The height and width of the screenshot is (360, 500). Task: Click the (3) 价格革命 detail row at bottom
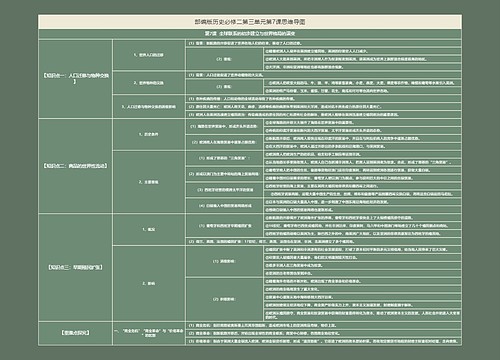point(323,341)
